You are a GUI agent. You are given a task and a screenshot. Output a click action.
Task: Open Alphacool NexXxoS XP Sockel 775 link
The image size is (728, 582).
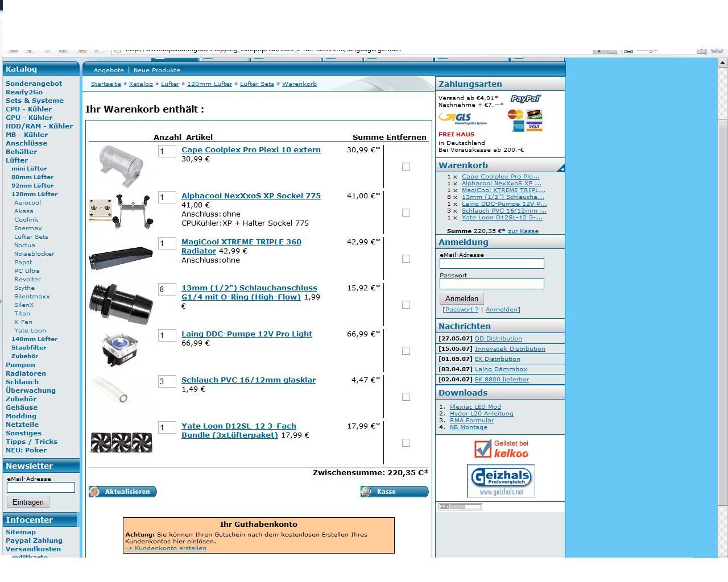pos(251,196)
